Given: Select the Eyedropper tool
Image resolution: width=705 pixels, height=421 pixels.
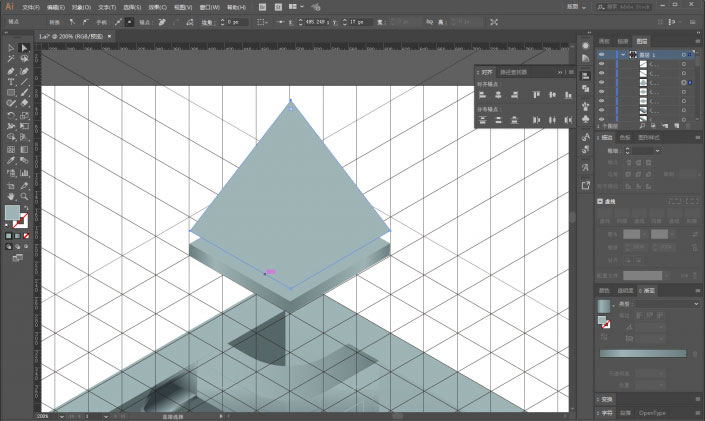Looking at the screenshot, I should (x=11, y=161).
